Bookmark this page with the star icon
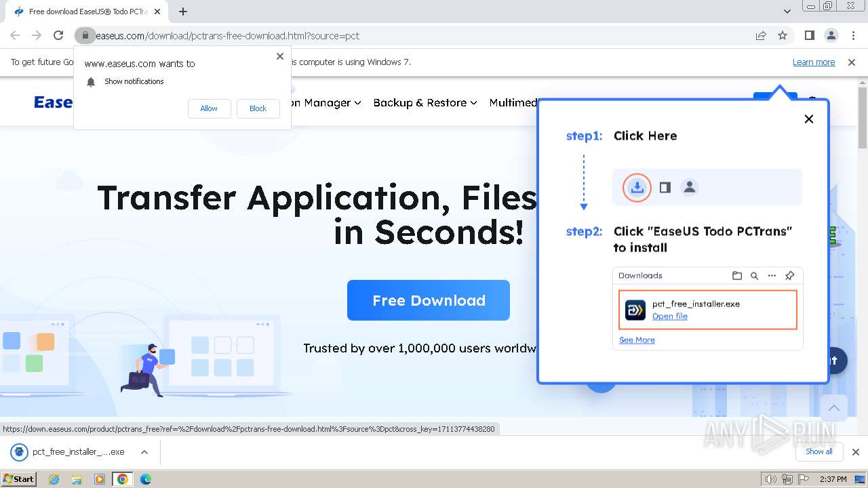Viewport: 868px width, 488px height. click(783, 35)
